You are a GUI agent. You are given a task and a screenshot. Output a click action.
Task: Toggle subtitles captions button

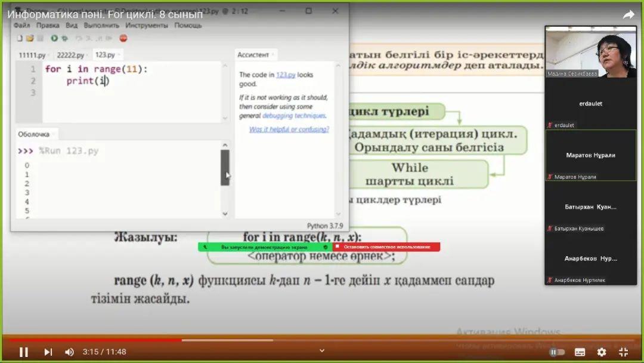coord(580,352)
